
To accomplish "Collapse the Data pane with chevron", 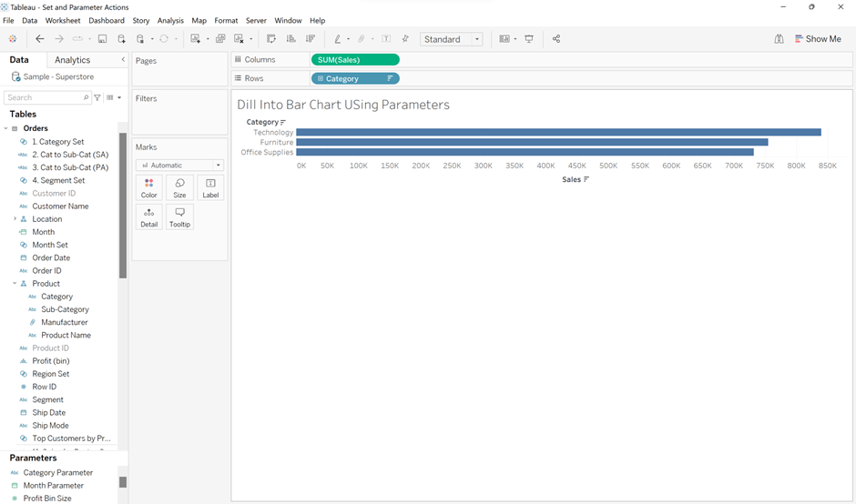I will (x=123, y=59).
